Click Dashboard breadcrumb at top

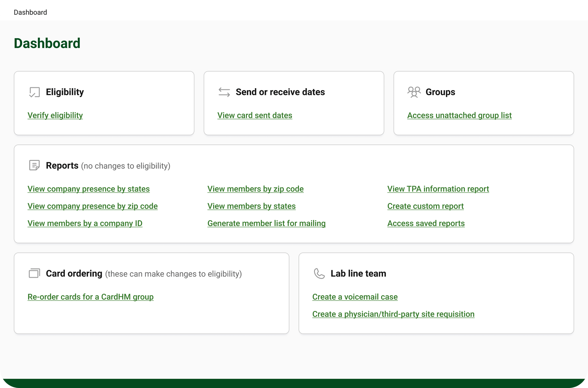[x=30, y=12]
